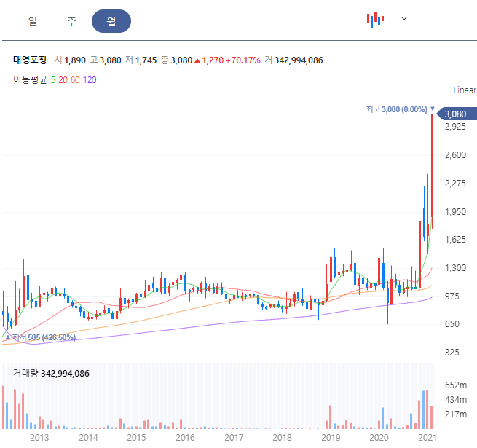Click the horizontal line drawing tool icon

coord(445,20)
